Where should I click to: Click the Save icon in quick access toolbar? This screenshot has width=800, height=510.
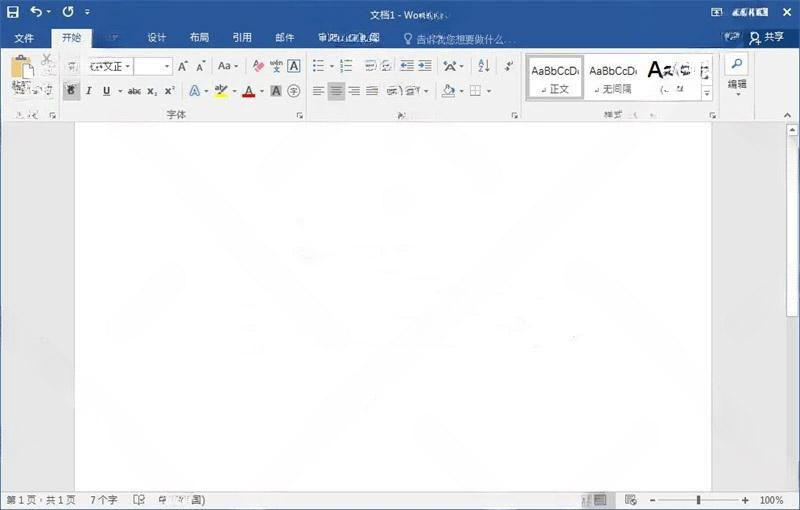(x=13, y=12)
